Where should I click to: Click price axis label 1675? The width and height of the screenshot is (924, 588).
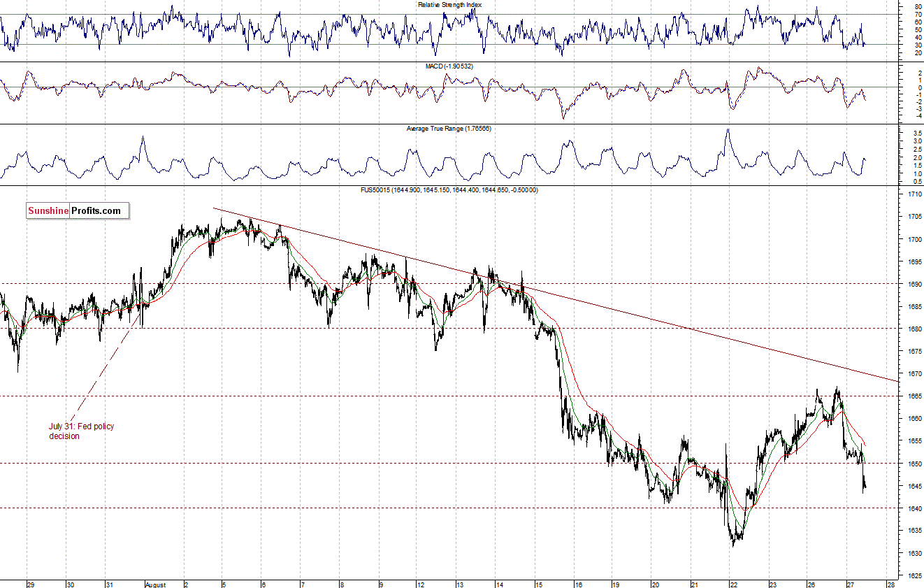coord(915,351)
